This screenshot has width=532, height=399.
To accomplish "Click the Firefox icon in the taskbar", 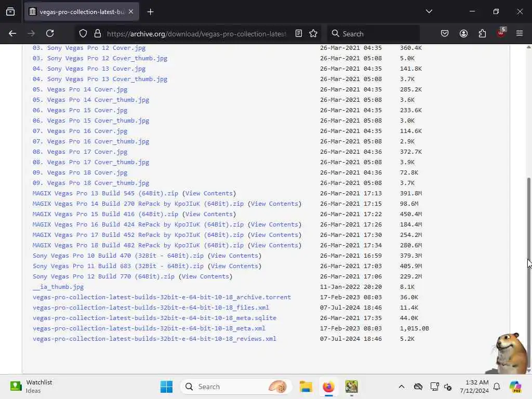I will [328, 387].
